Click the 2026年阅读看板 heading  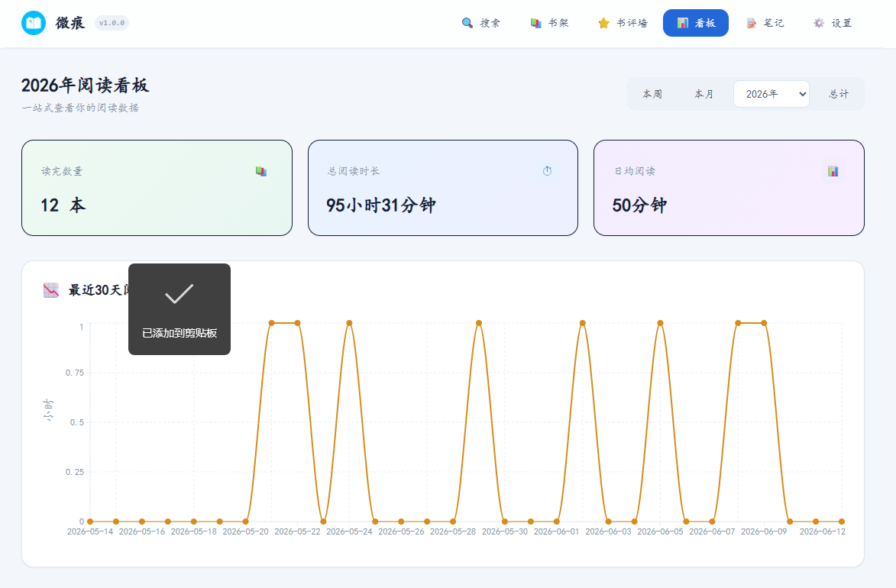85,85
